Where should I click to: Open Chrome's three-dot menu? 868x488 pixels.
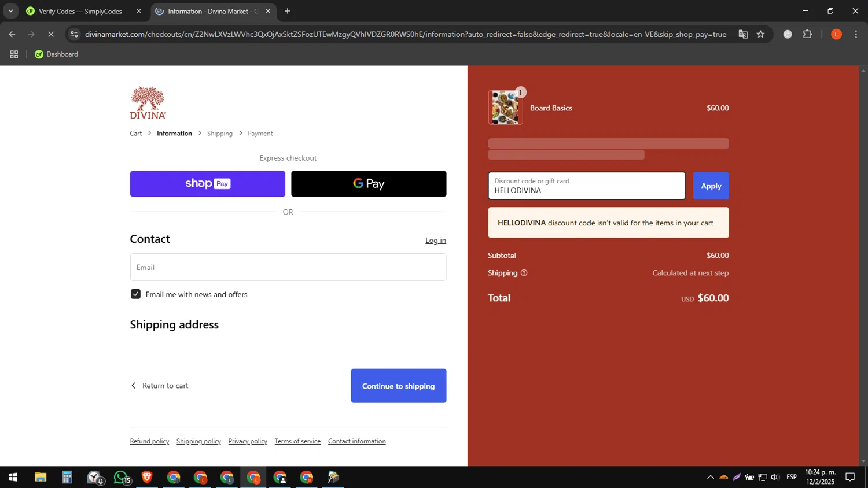click(856, 35)
